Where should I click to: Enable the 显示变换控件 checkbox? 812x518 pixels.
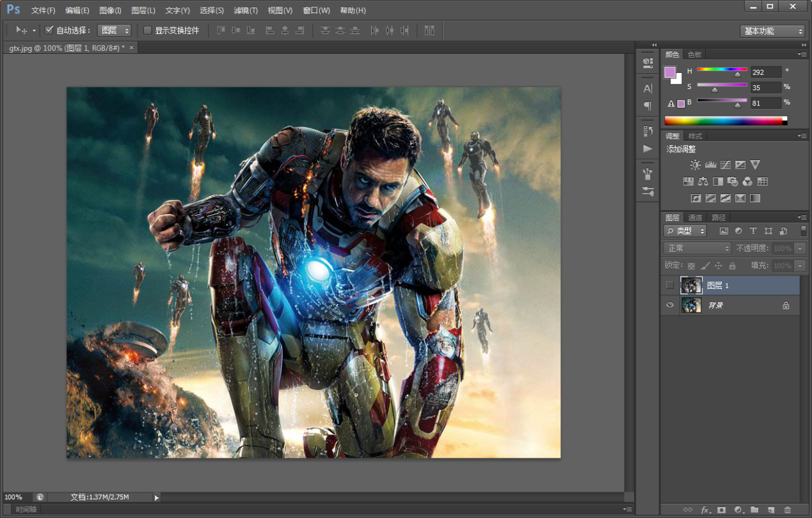point(148,30)
